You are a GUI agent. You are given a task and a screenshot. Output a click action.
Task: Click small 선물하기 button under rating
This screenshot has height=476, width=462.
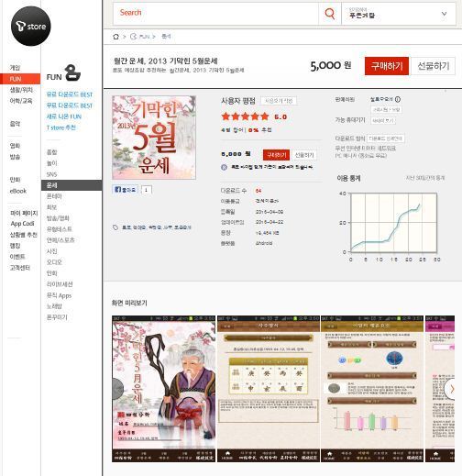click(304, 155)
